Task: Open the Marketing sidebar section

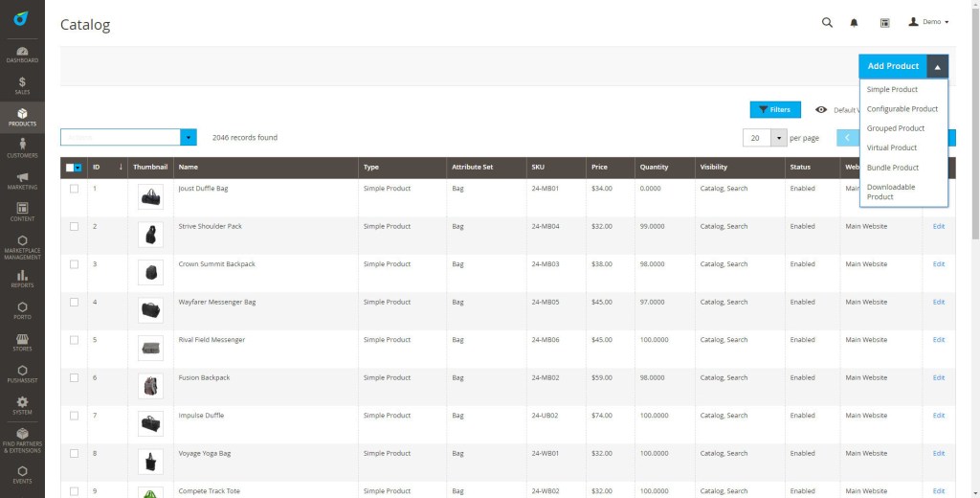Action: click(x=22, y=181)
